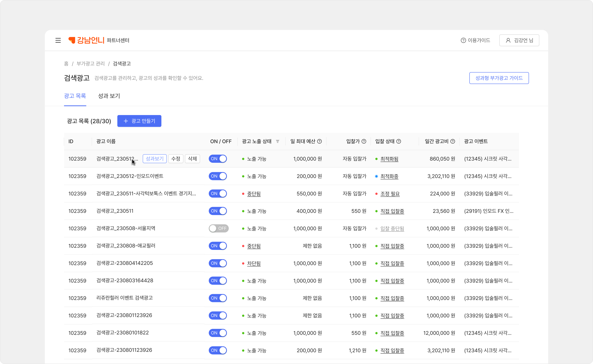Select the 광고 목록 tab
This screenshot has height=364, width=593.
coord(75,96)
